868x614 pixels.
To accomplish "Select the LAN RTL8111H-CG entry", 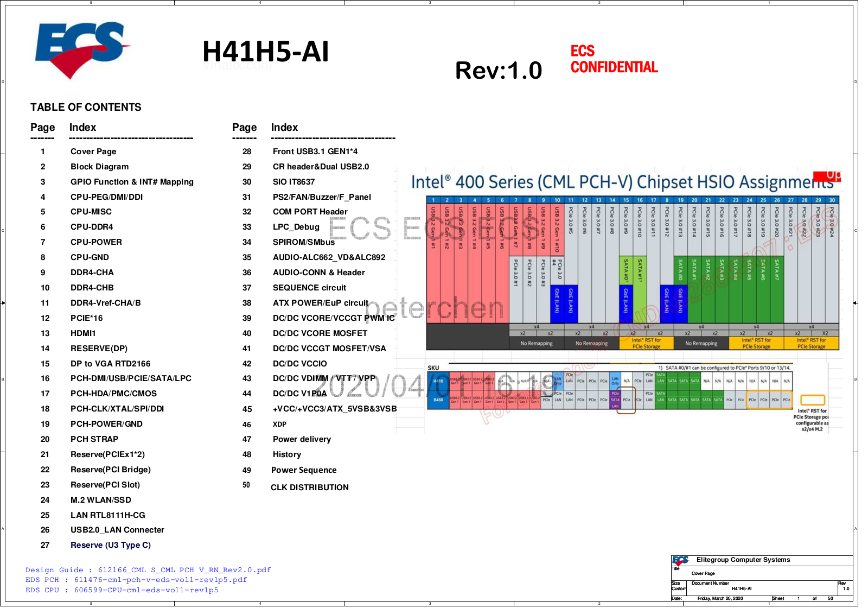I will pyautogui.click(x=108, y=515).
